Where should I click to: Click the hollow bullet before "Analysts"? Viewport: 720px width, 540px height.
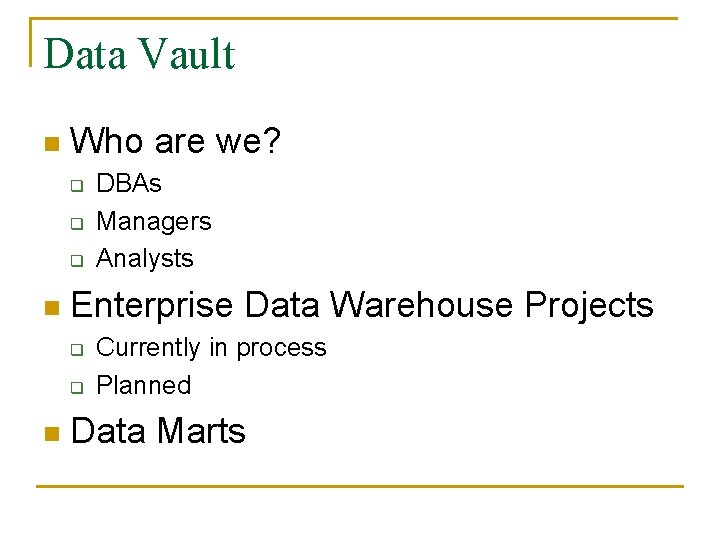coord(75,260)
